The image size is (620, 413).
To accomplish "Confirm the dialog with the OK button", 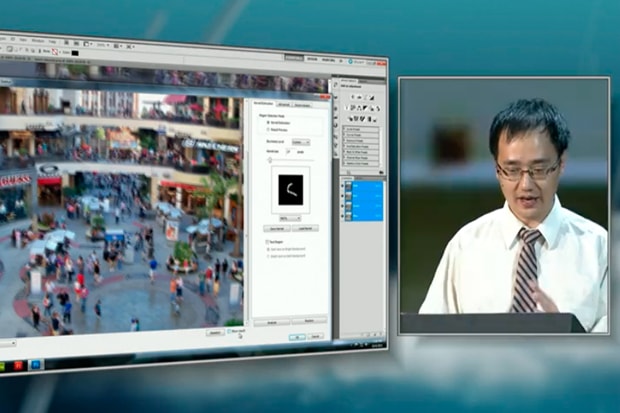I will (297, 337).
